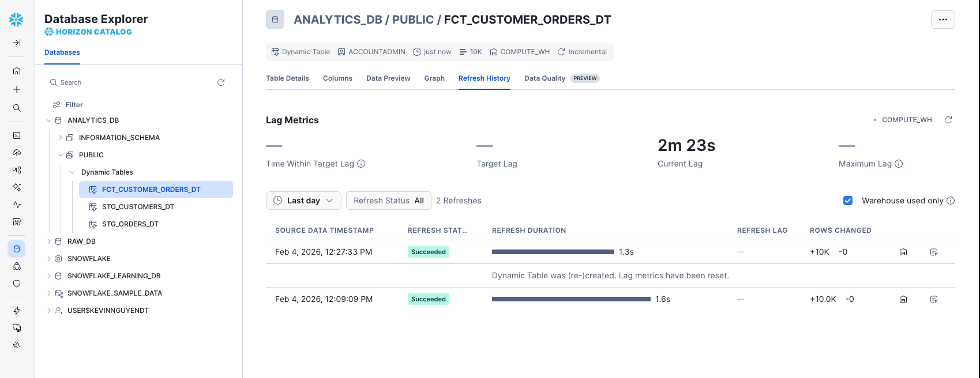The image size is (980, 378).
Task: Expand the RAW_DB database node
Action: (49, 241)
